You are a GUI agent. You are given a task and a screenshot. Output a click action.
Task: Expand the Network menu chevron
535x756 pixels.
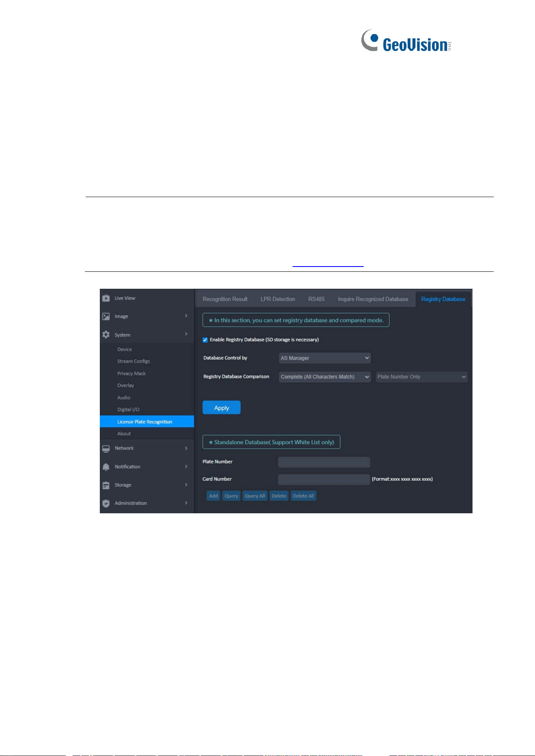[186, 448]
